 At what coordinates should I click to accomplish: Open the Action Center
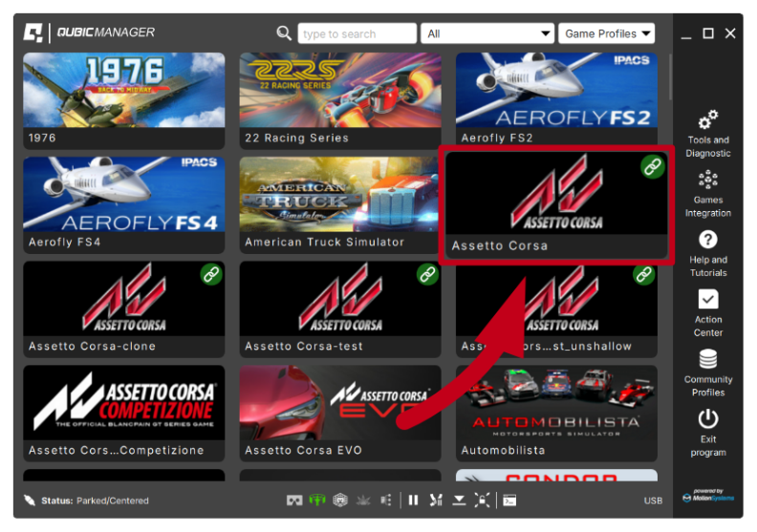707,311
